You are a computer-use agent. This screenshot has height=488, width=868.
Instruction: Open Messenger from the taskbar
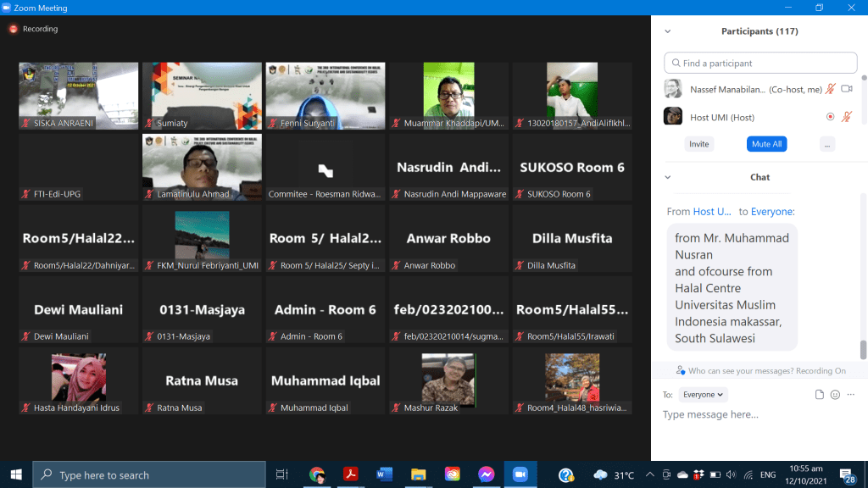(486, 474)
